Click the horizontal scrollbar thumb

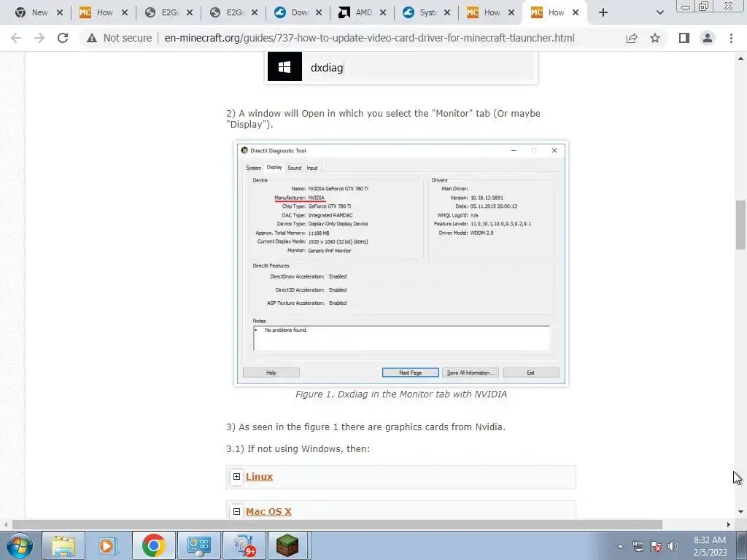337,525
